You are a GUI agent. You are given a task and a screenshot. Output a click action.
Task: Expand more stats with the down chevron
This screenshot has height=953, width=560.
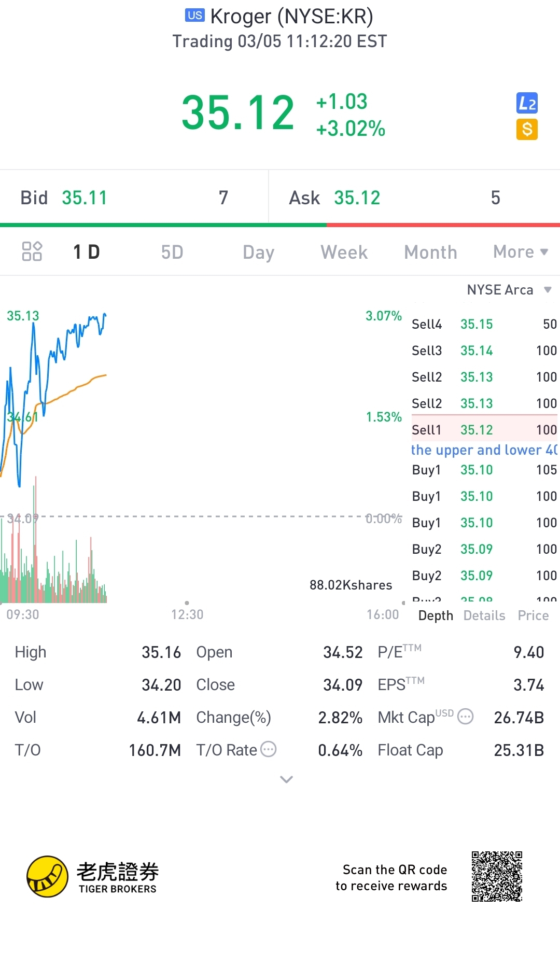pos(286,779)
